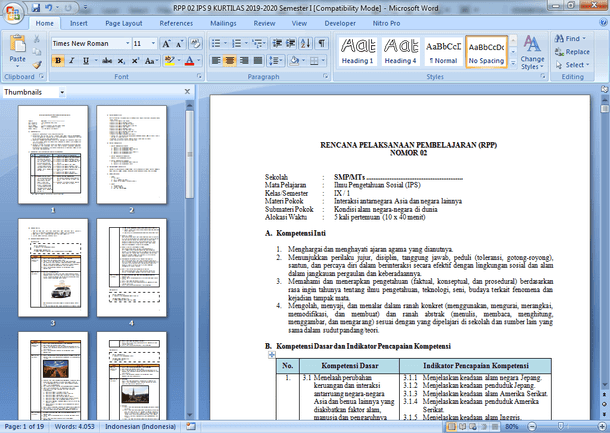This screenshot has height=433, width=610.
Task: Click the bullets list icon
Action: pos(216,44)
